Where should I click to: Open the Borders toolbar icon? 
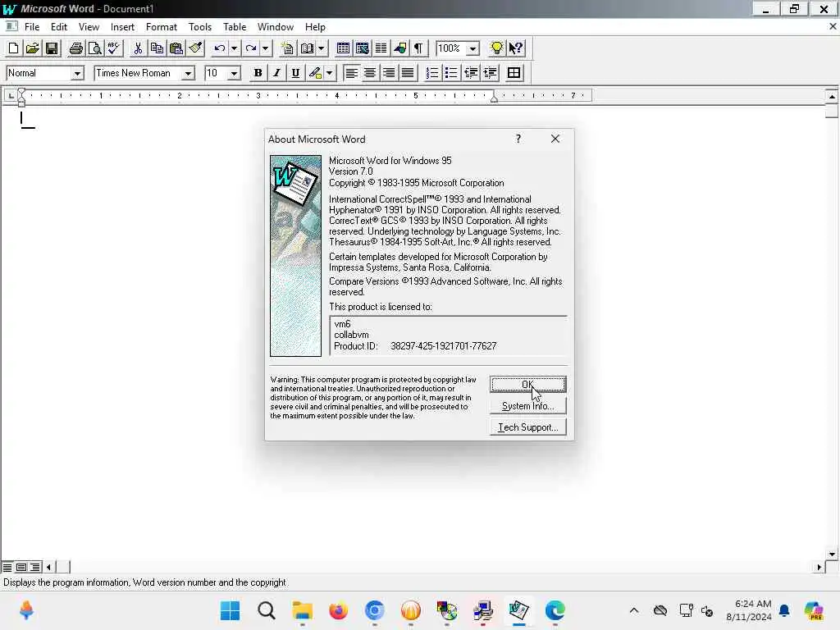[x=514, y=73]
